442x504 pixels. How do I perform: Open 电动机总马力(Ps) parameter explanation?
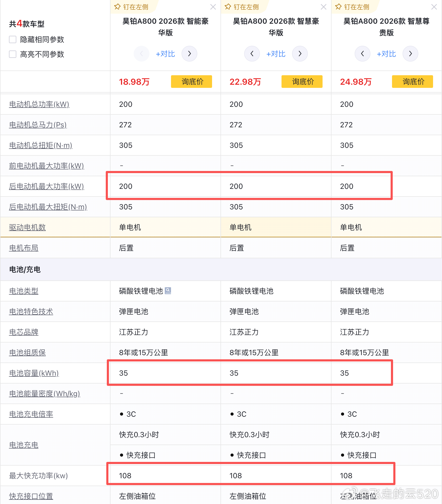[x=38, y=125]
